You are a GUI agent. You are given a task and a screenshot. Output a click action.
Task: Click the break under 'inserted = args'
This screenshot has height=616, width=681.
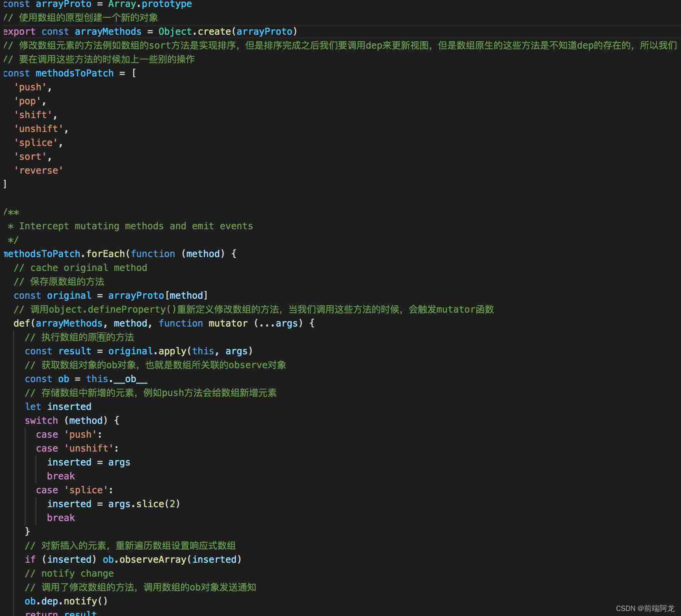point(61,476)
